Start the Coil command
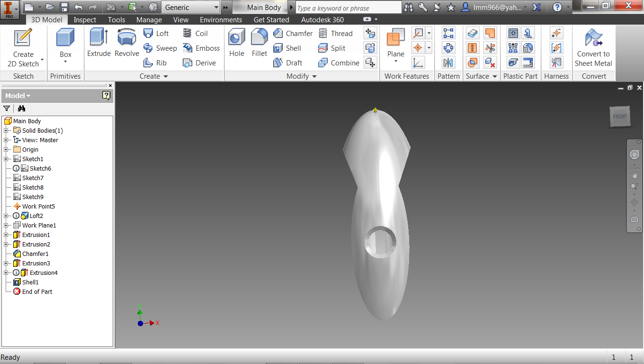Screen dimensions: 644x364 click(195, 33)
